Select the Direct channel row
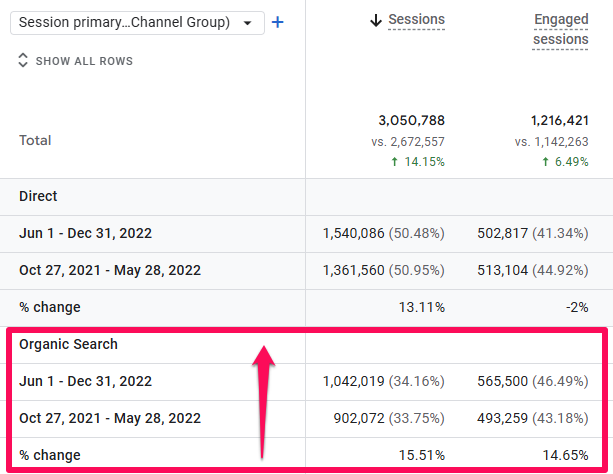Screen dimensions: 613x474 pos(38,196)
